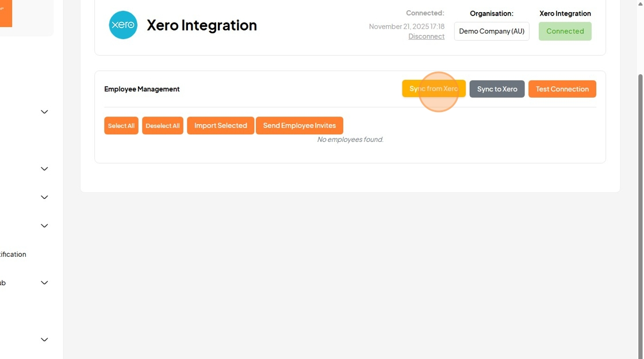This screenshot has height=359, width=644.
Task: Click the vertical scrollbar thumb
Action: pos(640,213)
